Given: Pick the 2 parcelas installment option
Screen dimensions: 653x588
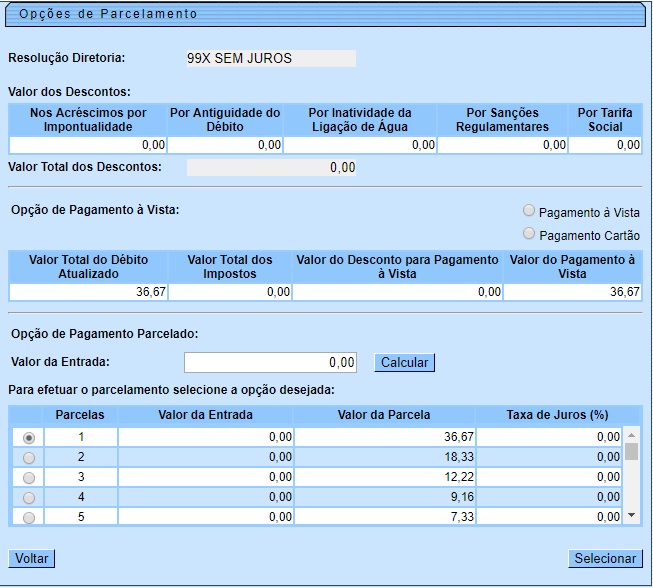Looking at the screenshot, I should tap(28, 457).
